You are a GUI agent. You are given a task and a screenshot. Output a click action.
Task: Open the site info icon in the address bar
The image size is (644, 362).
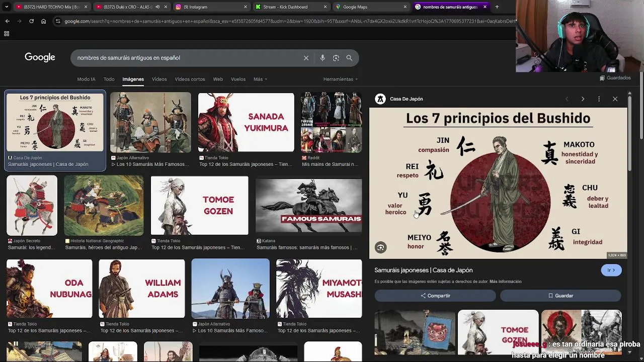pyautogui.click(x=58, y=21)
